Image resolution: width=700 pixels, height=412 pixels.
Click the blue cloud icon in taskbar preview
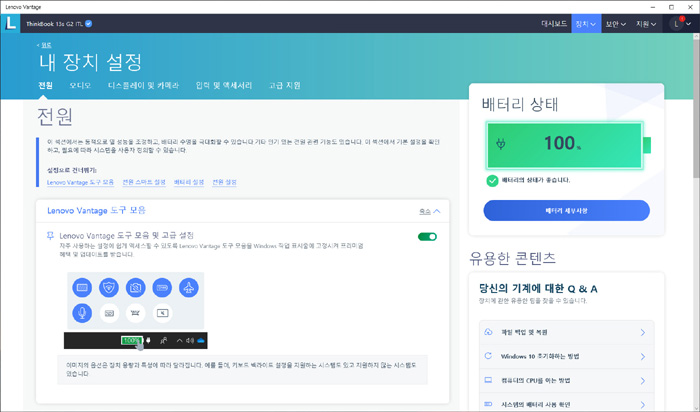tap(201, 341)
